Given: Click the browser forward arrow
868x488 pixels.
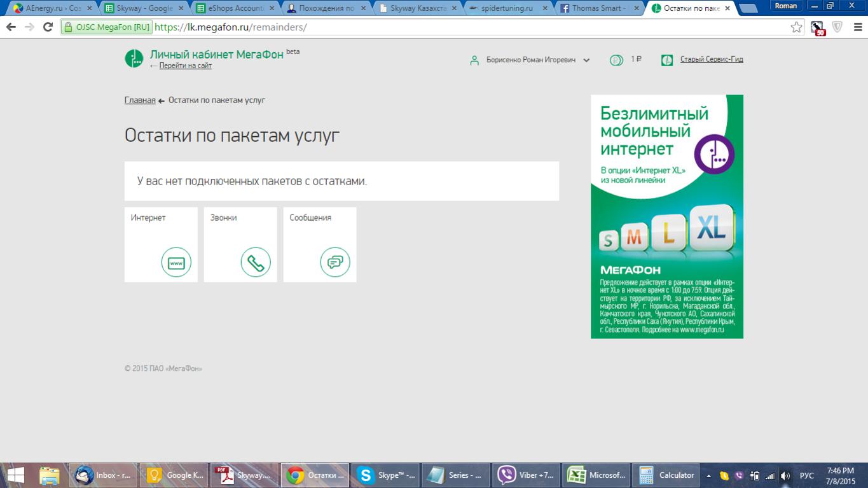Looking at the screenshot, I should 29,27.
